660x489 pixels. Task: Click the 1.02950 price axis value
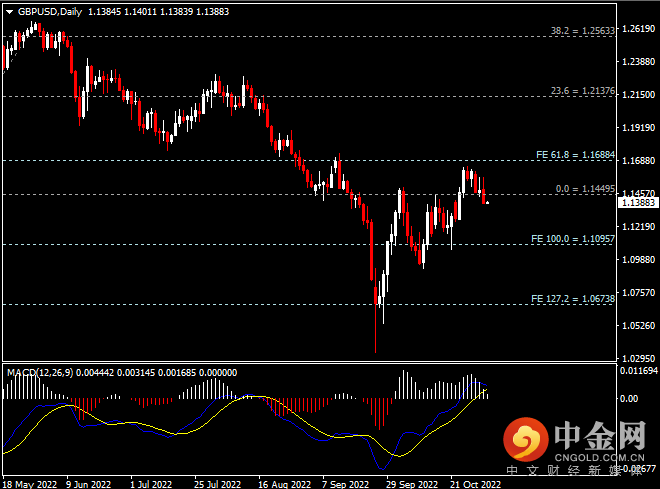pos(639,359)
